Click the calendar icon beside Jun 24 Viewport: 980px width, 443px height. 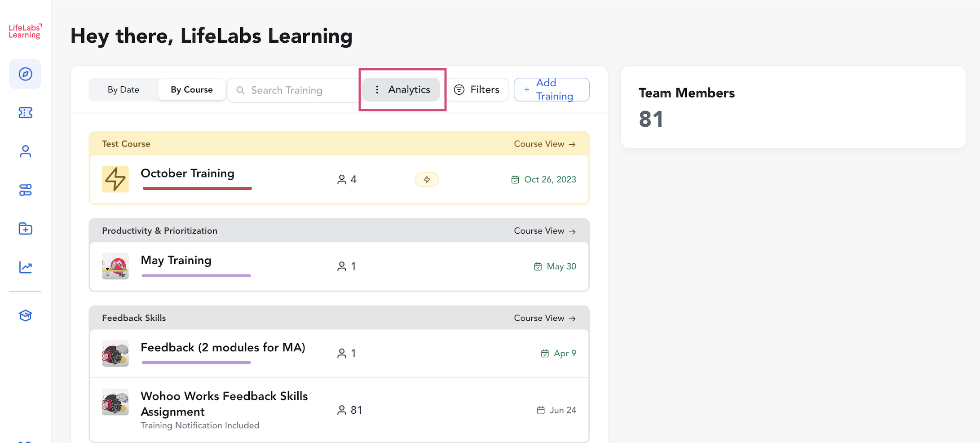point(541,410)
